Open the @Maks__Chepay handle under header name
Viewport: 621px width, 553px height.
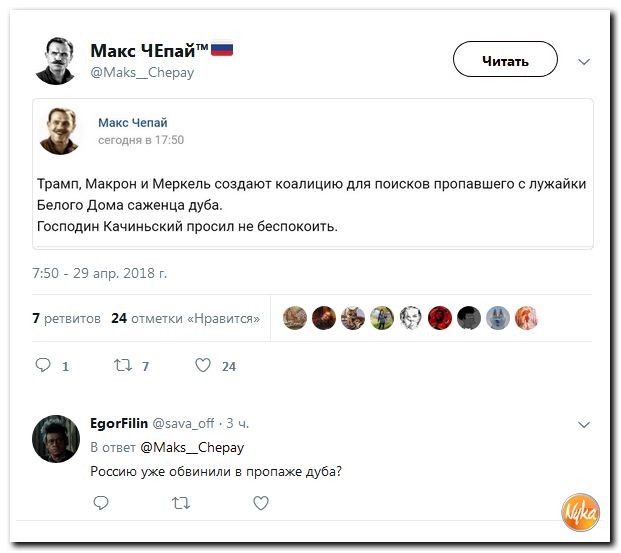point(142,72)
